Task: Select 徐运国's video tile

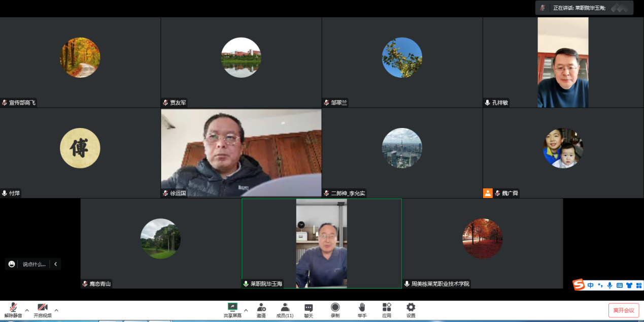Action: 241,152
